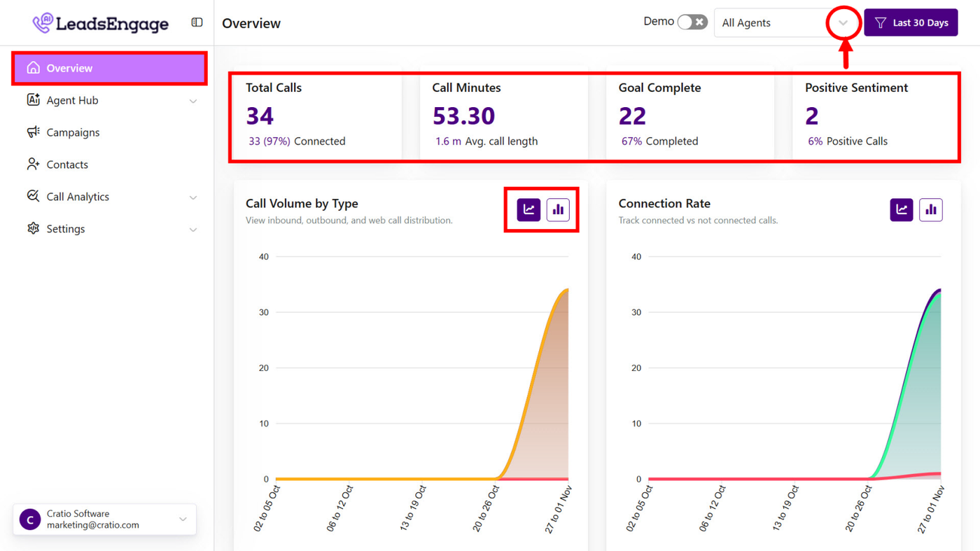The width and height of the screenshot is (980, 551).
Task: Click the LeadsEngage logo icon
Action: (x=43, y=23)
